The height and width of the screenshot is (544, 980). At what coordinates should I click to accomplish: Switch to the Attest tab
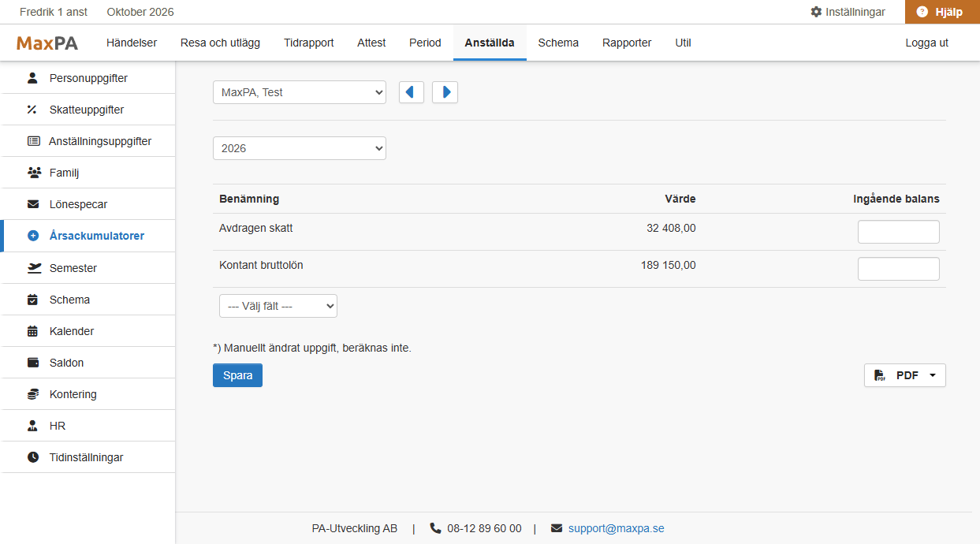click(371, 43)
